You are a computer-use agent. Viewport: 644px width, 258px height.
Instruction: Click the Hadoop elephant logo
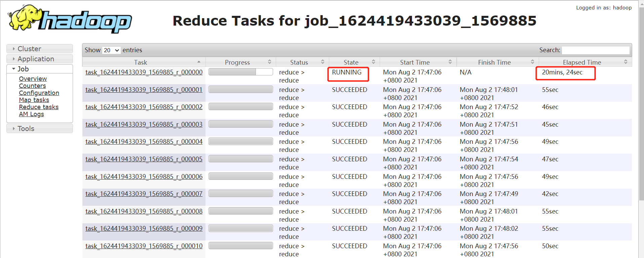[70, 19]
